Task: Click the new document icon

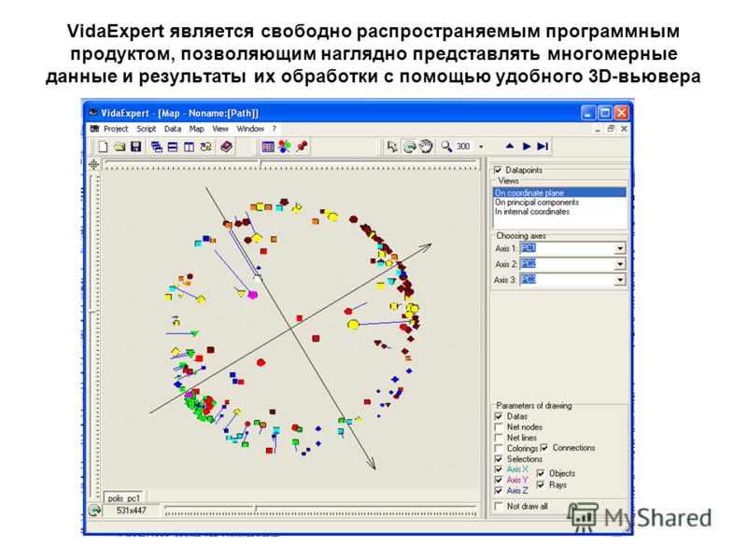Action: pyautogui.click(x=103, y=147)
